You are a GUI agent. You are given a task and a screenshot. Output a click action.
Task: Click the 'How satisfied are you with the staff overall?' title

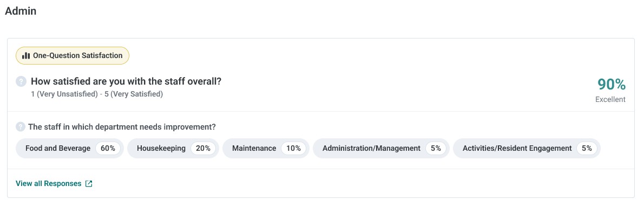point(126,81)
